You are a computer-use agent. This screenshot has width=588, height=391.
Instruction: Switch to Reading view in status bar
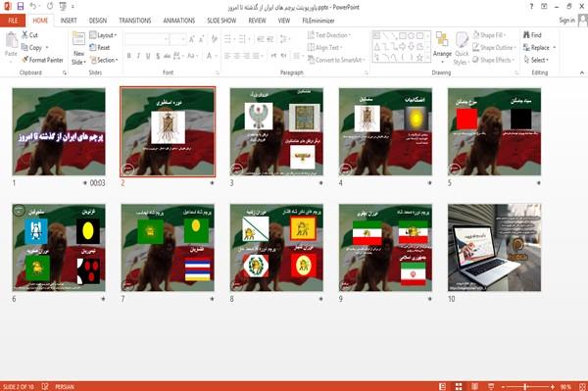click(x=474, y=386)
